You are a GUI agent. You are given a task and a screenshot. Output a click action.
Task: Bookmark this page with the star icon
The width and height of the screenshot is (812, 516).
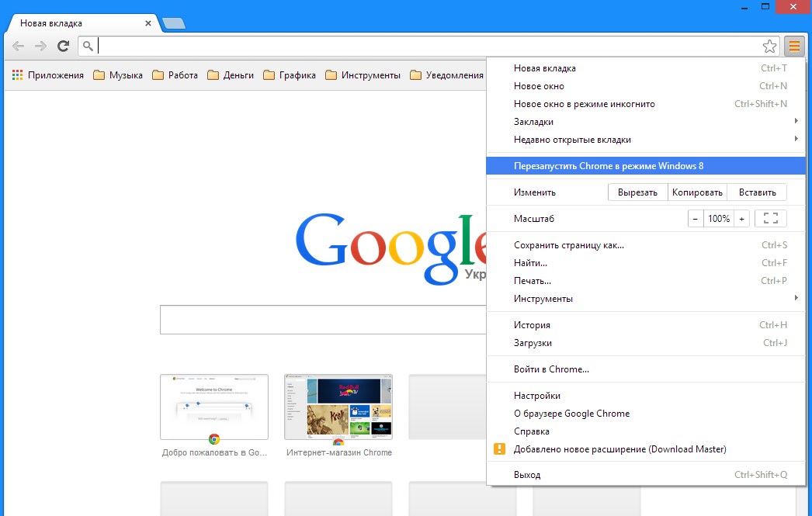point(769,46)
